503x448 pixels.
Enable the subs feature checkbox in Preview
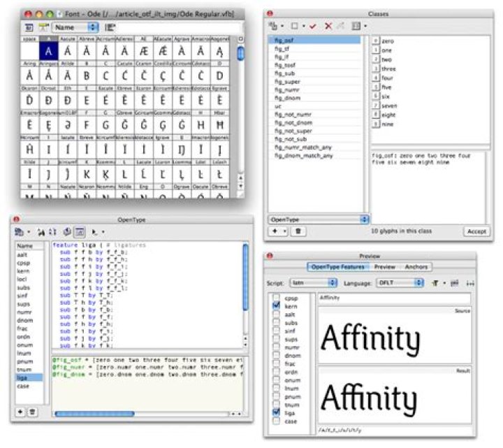(x=276, y=322)
